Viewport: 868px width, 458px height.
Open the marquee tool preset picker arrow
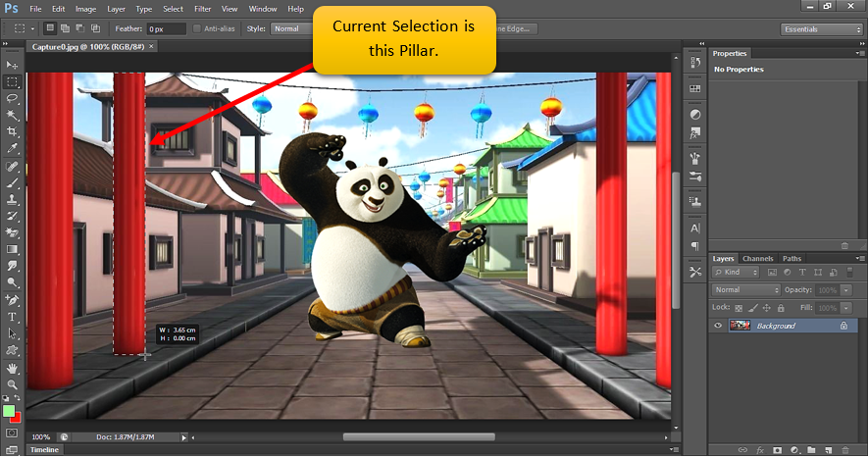point(32,28)
